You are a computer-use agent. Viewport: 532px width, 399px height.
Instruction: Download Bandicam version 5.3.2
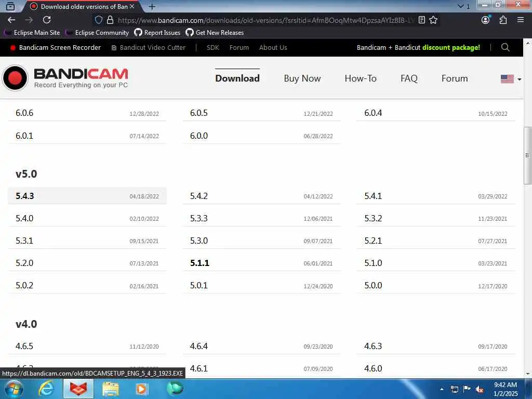[x=436, y=218]
